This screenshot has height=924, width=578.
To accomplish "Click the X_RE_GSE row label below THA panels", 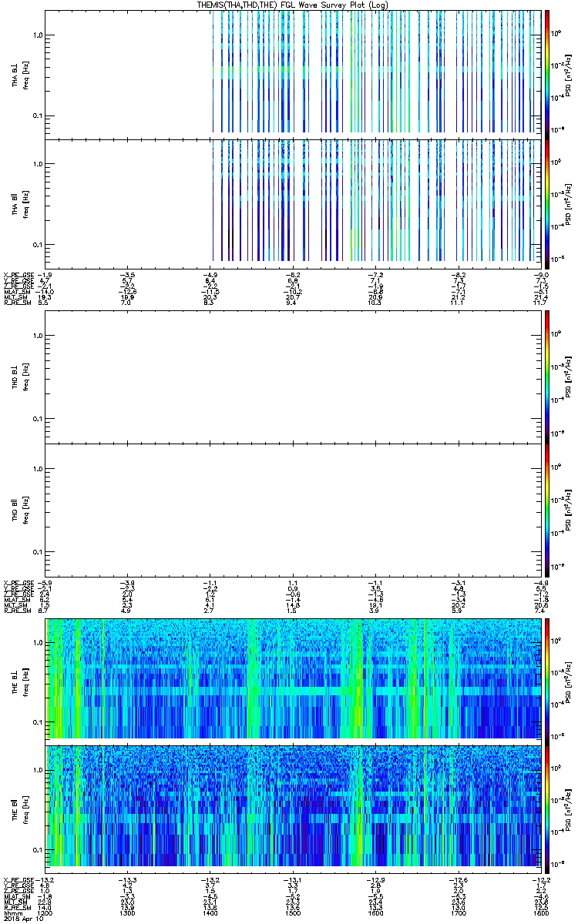I will coord(18,274).
